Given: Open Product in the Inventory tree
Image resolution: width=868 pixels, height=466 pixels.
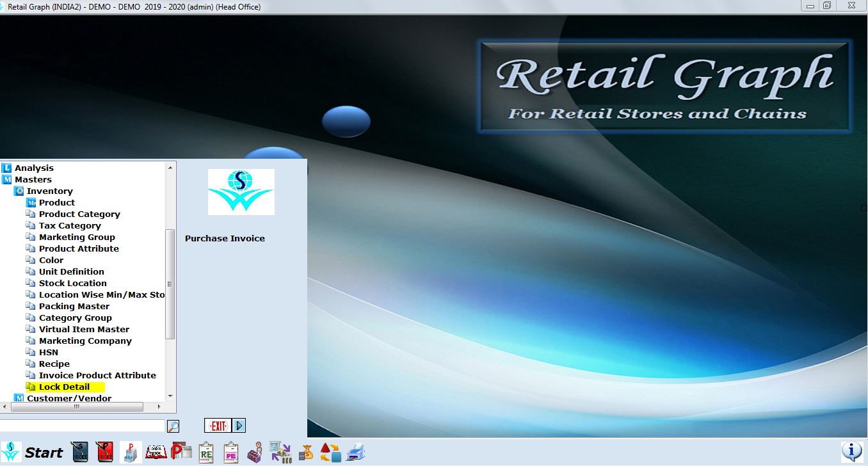Looking at the screenshot, I should [57, 202].
